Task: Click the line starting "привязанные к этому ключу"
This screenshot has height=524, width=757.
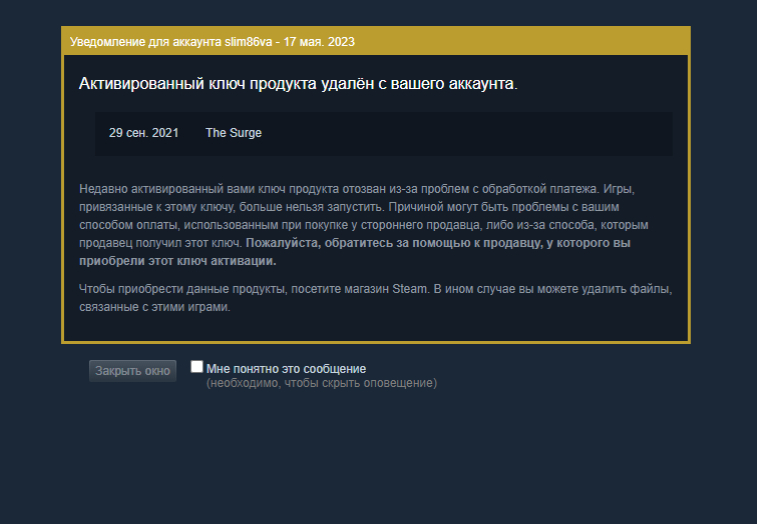Action: pyautogui.click(x=349, y=207)
